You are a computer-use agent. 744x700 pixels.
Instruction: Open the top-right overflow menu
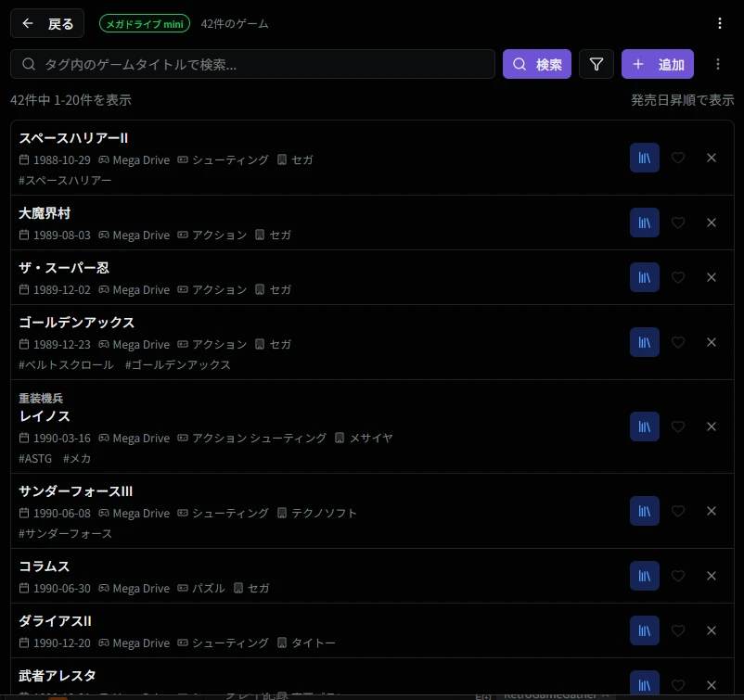721,22
